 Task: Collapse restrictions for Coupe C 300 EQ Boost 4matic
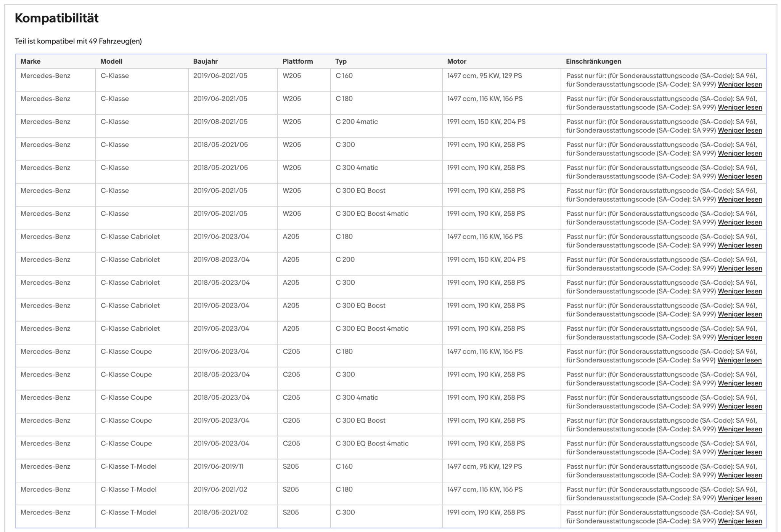coord(740,452)
